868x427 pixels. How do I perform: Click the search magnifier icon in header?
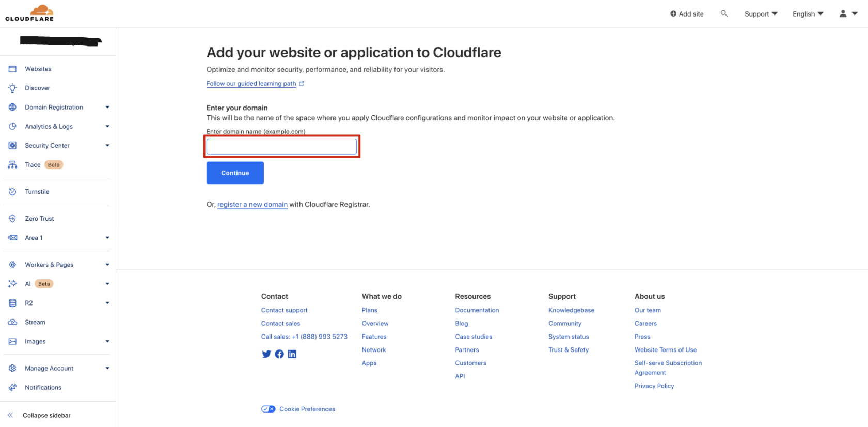click(x=724, y=13)
